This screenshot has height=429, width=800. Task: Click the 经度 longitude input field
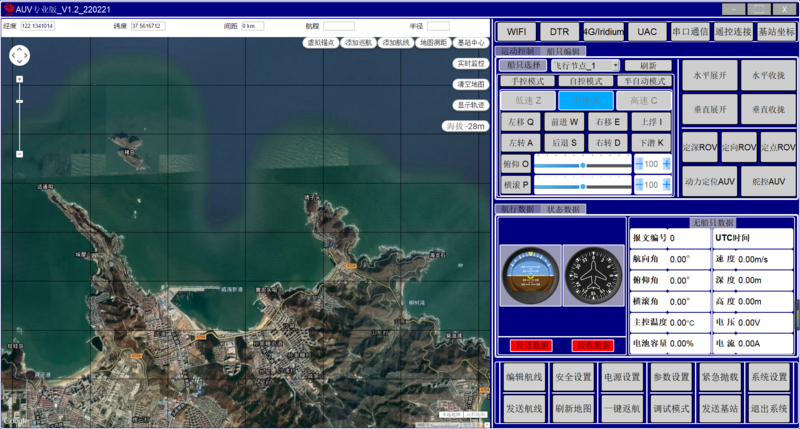(x=37, y=26)
